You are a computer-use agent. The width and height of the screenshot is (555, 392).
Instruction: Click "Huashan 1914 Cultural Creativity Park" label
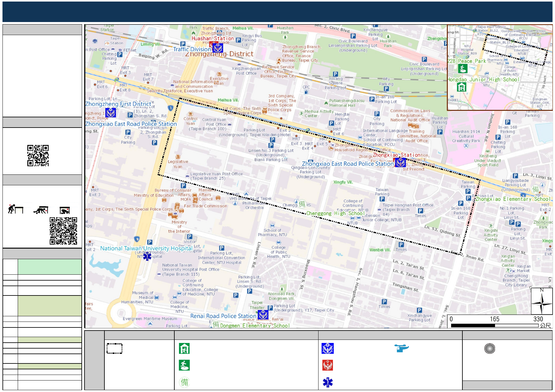466,136
